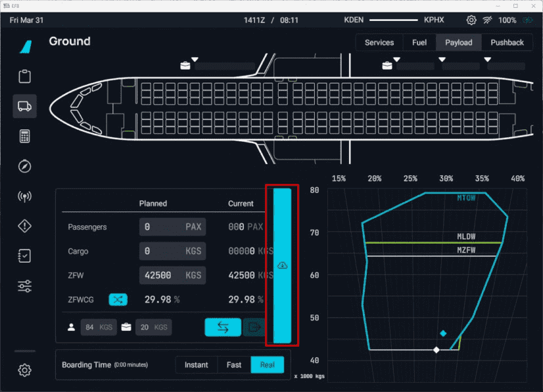543x392 pixels.
Task: Set boarding time to Real
Action: click(x=267, y=365)
